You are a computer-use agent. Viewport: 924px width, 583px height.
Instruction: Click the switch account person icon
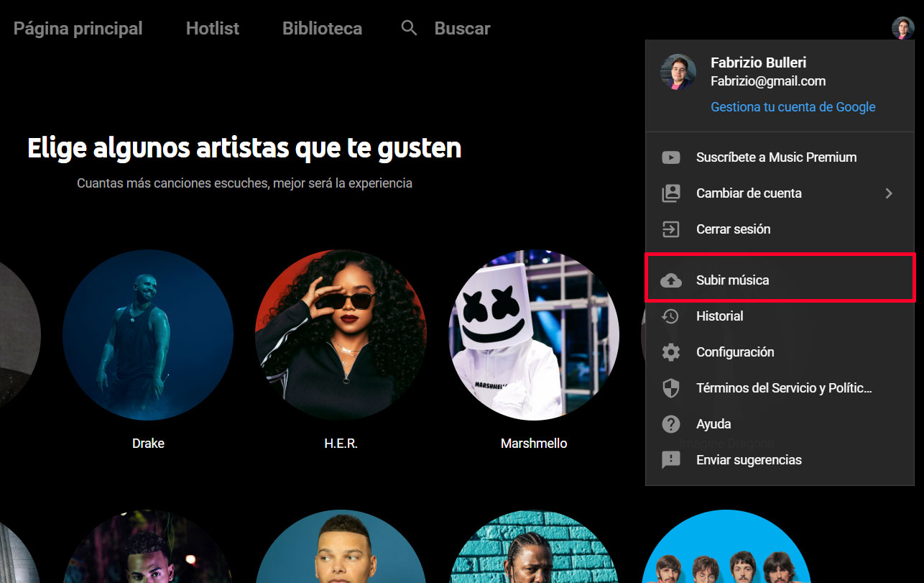pos(671,193)
